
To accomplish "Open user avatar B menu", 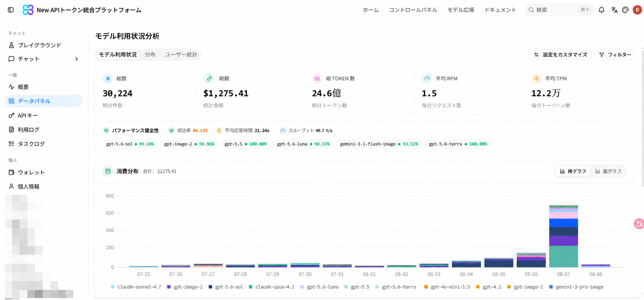I will point(637,10).
